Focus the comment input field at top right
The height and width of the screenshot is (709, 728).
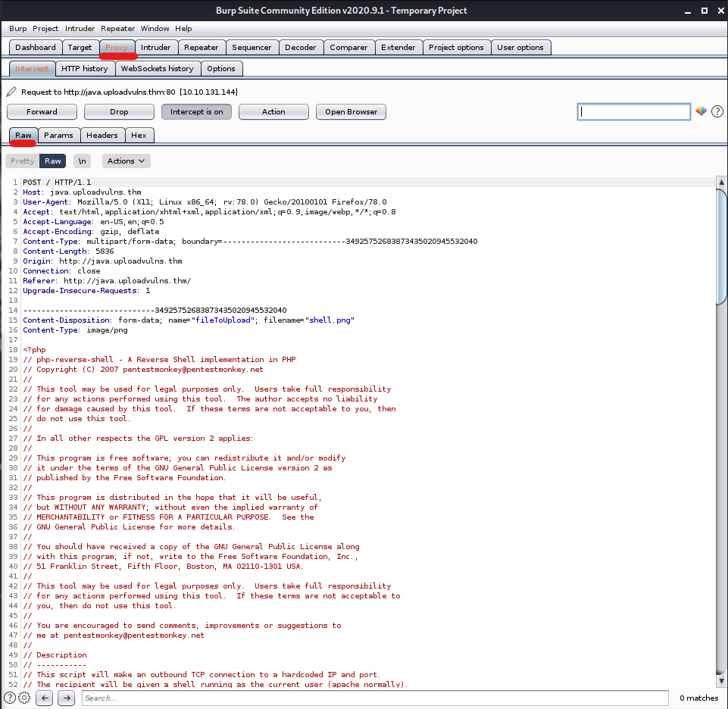tap(634, 111)
